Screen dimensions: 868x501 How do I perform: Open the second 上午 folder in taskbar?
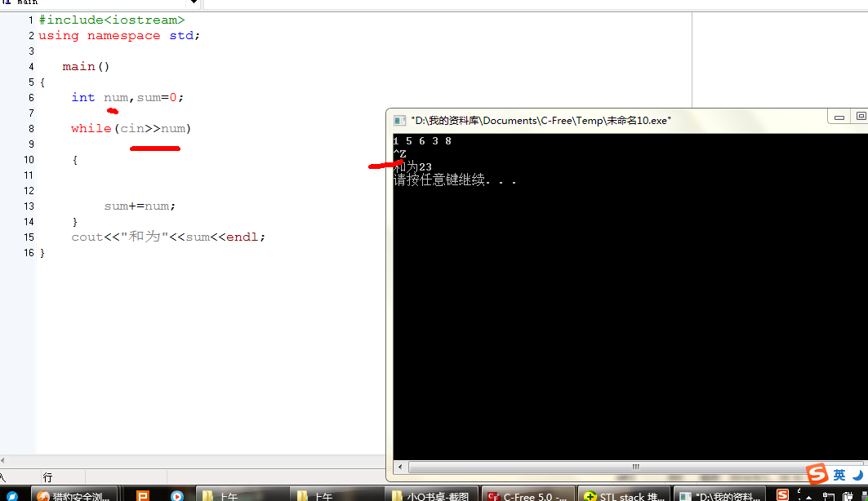coord(336,495)
